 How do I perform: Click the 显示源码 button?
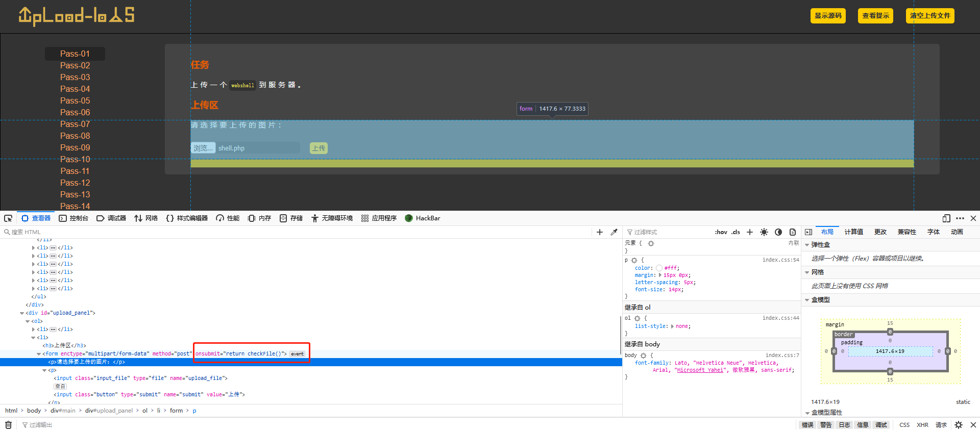pyautogui.click(x=828, y=16)
